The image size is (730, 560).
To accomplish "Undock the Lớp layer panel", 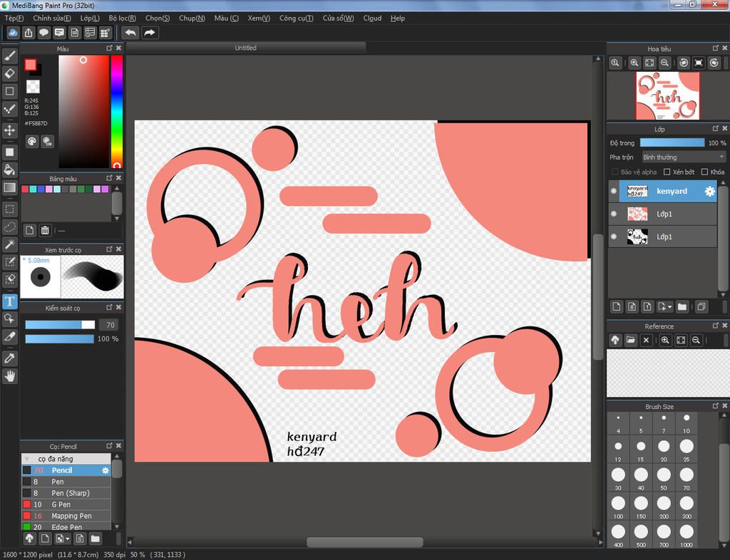I will (716, 129).
